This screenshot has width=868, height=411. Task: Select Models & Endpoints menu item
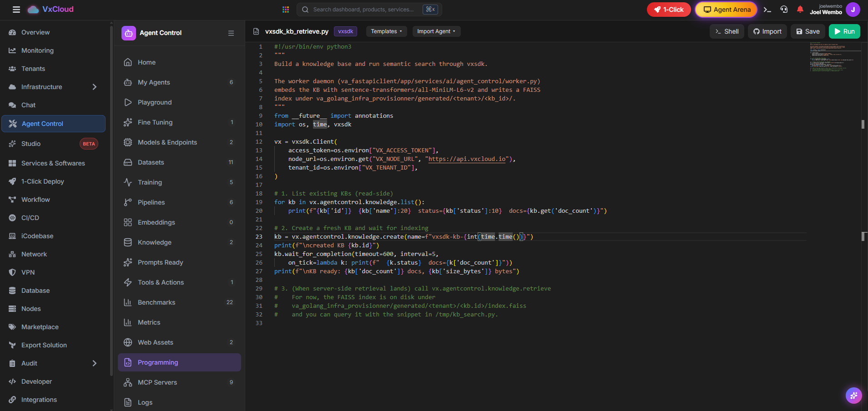point(179,142)
